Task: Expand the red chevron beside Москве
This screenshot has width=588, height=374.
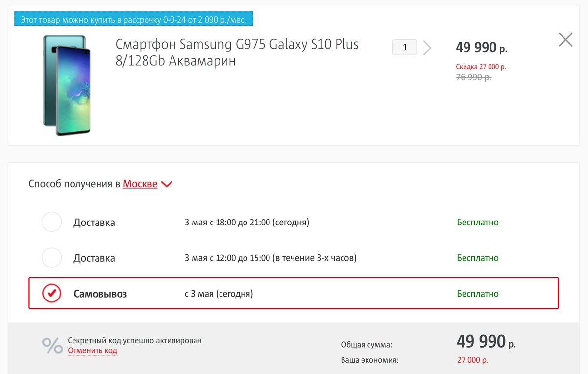Action: (167, 185)
